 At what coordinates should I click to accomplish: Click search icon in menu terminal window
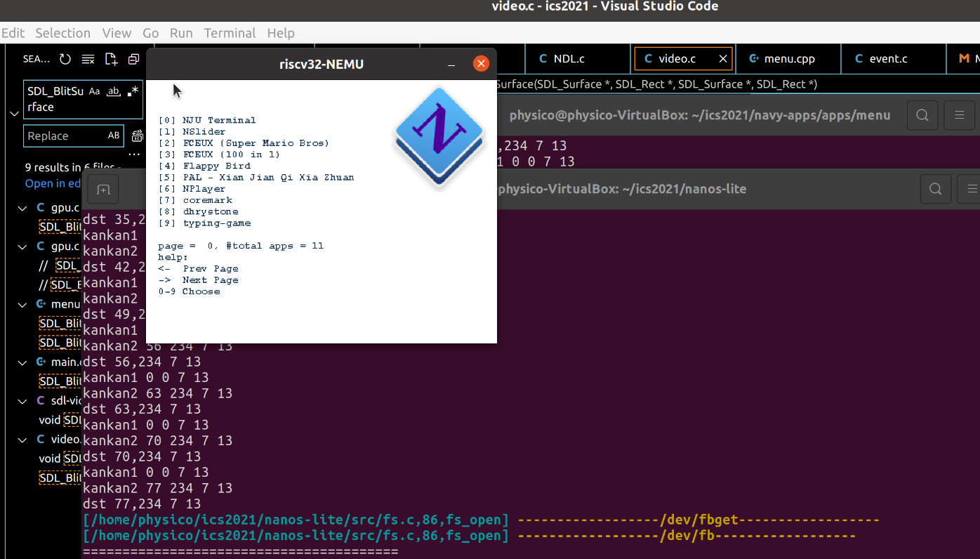coord(922,115)
